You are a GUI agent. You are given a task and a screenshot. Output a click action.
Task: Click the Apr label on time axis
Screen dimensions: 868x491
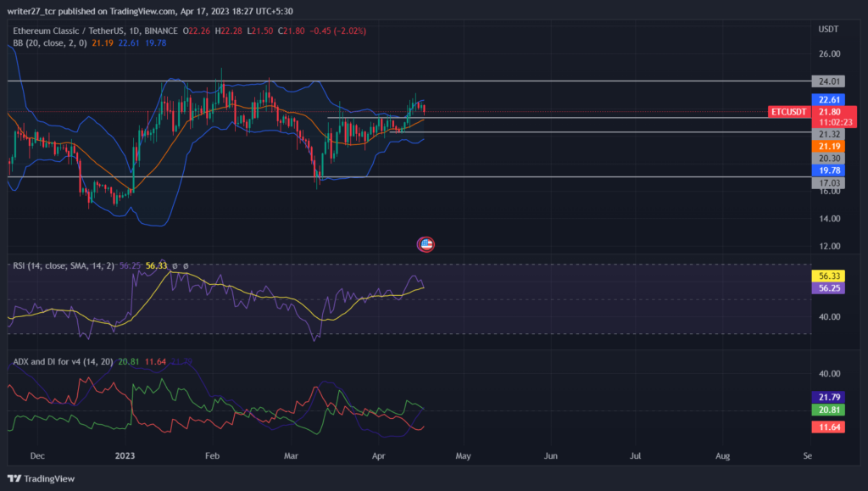378,455
